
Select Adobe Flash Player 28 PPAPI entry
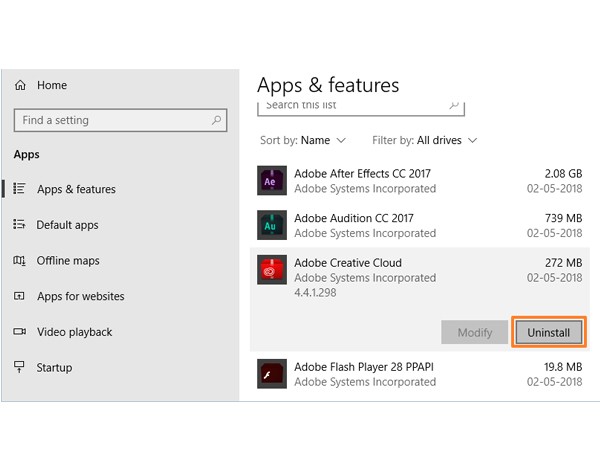[420, 374]
